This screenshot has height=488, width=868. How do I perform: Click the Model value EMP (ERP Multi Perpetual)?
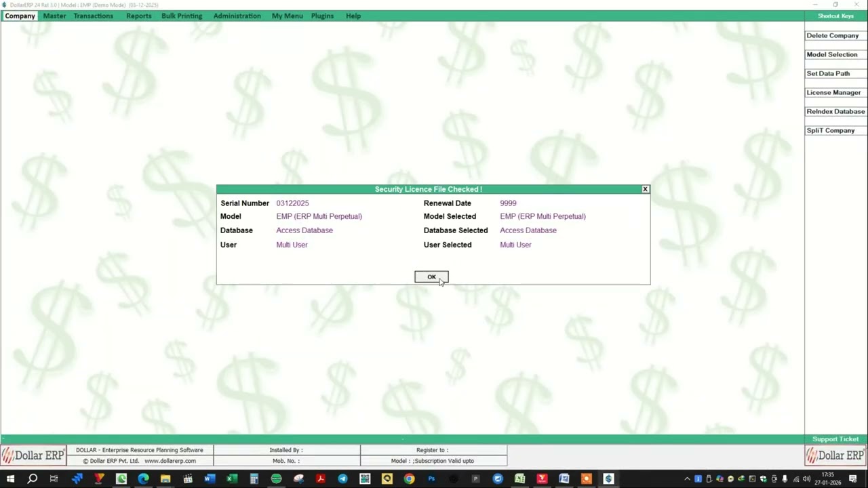319,216
